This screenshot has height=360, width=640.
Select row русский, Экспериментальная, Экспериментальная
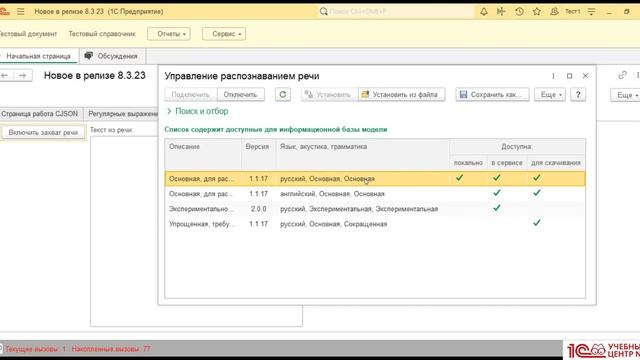click(x=375, y=209)
